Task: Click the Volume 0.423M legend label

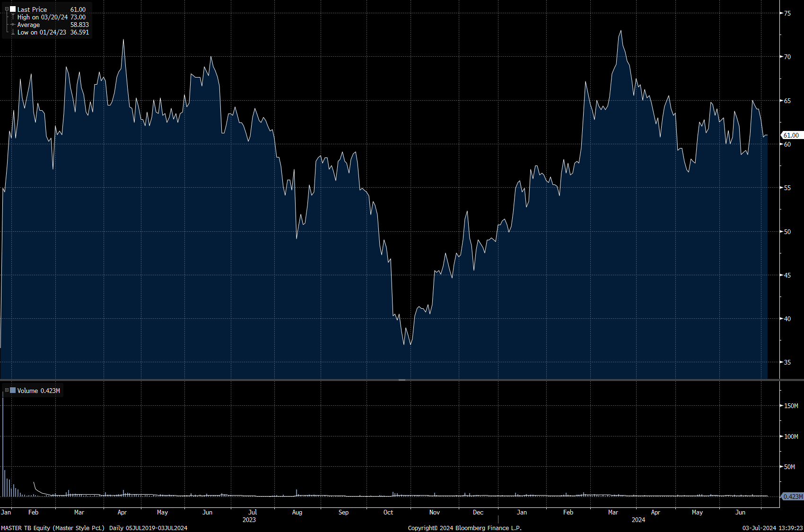Action: pyautogui.click(x=38, y=391)
